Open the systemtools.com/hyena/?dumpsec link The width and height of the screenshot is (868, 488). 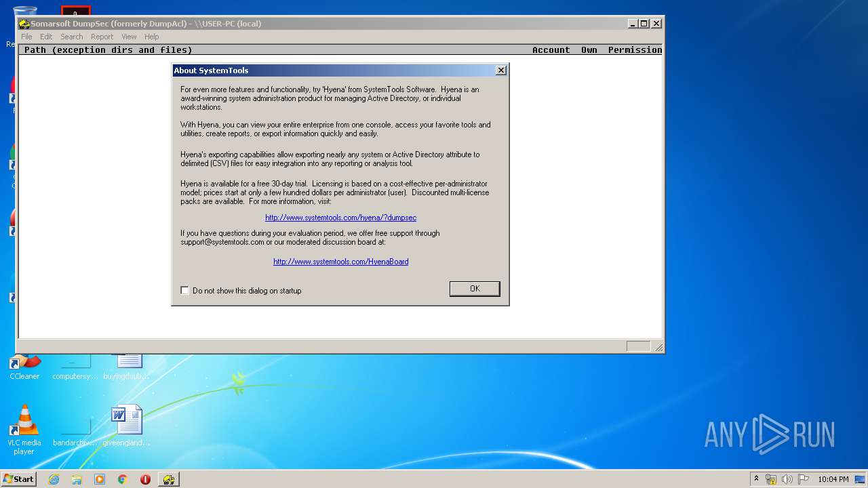[x=340, y=218]
